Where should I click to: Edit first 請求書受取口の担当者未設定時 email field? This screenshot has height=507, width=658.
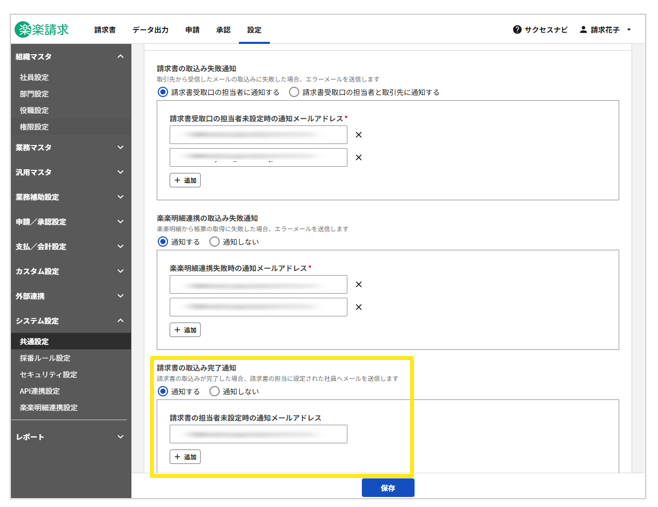pyautogui.click(x=258, y=135)
